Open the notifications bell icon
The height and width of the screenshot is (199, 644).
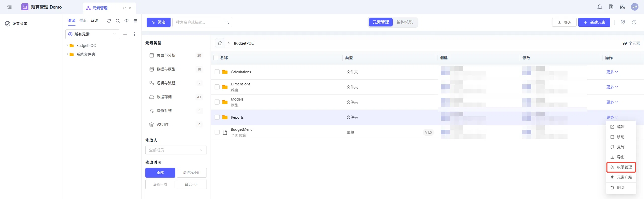pyautogui.click(x=599, y=7)
